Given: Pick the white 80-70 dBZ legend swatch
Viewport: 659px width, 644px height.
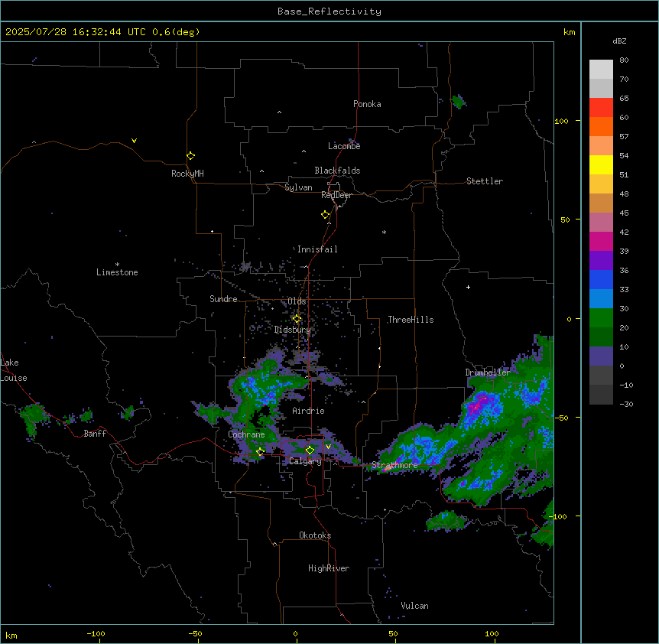Looking at the screenshot, I should pyautogui.click(x=601, y=69).
